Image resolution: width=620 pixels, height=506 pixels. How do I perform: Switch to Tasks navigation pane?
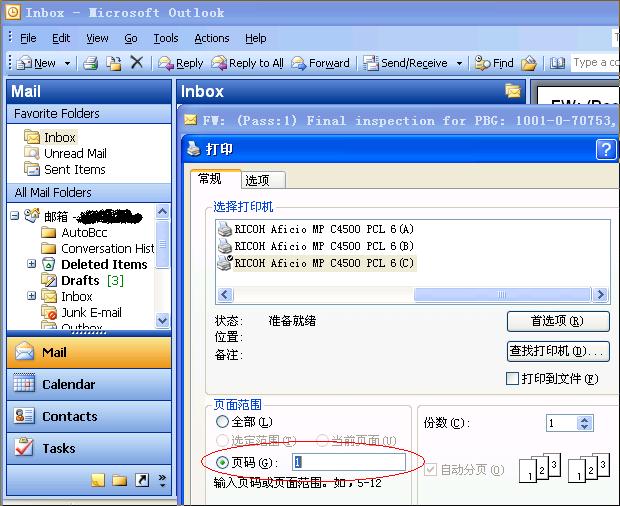pos(89,448)
